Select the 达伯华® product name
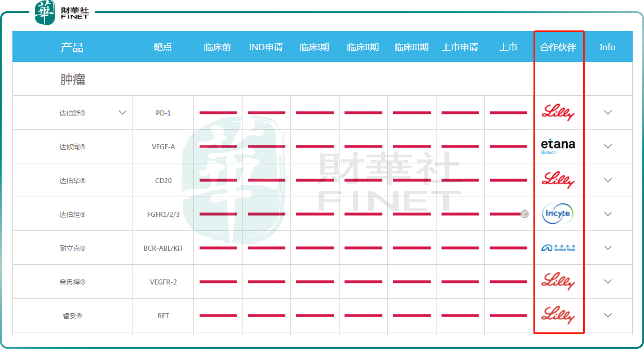Viewport: 644px width, 360px height. (72, 180)
